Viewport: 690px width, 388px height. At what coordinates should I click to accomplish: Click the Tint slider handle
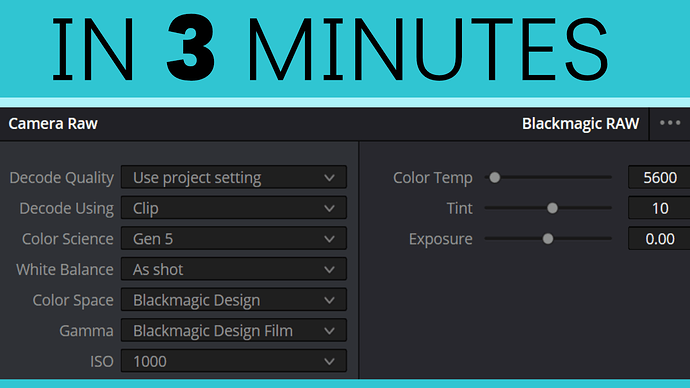tap(552, 208)
